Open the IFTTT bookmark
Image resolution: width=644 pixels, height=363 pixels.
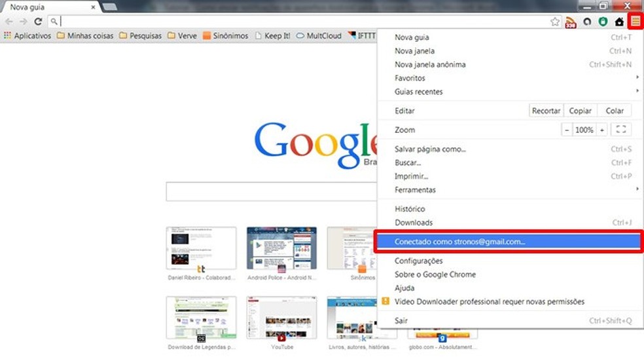pos(362,36)
